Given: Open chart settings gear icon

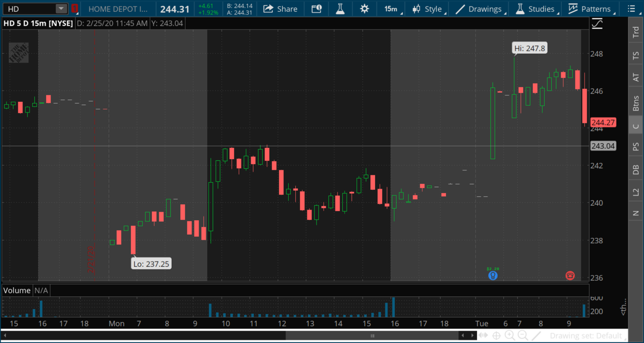Looking at the screenshot, I should pyautogui.click(x=364, y=9).
